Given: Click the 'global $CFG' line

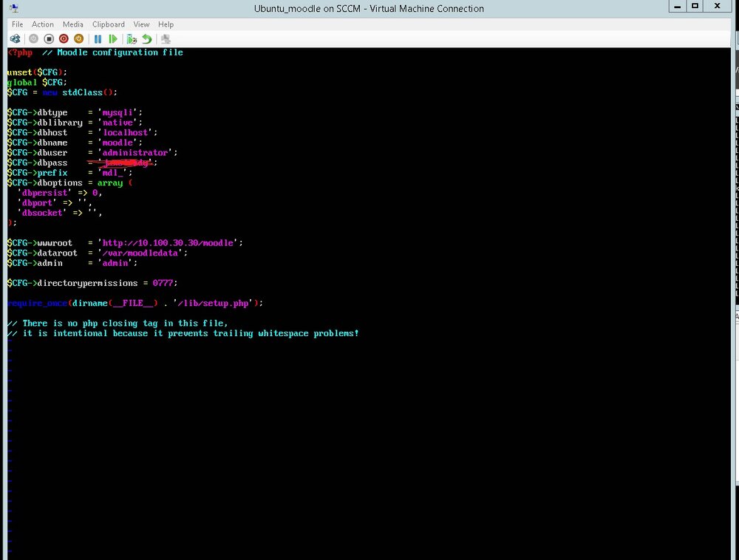Looking at the screenshot, I should coord(37,83).
